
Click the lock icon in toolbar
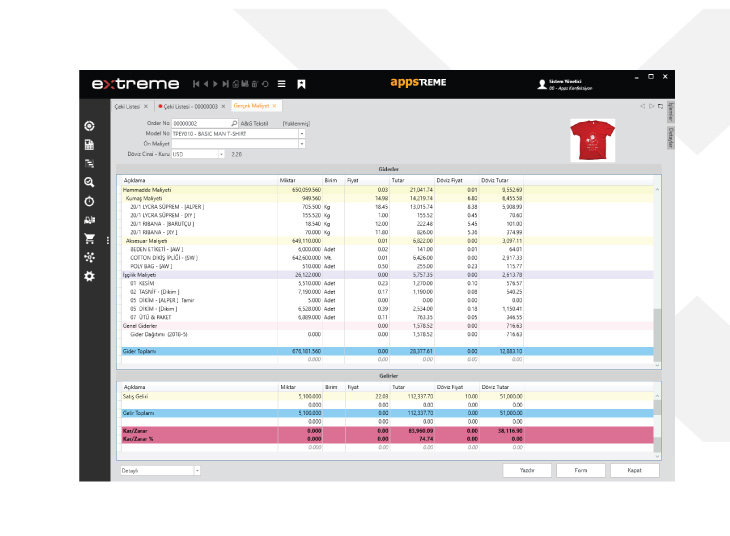tap(236, 84)
